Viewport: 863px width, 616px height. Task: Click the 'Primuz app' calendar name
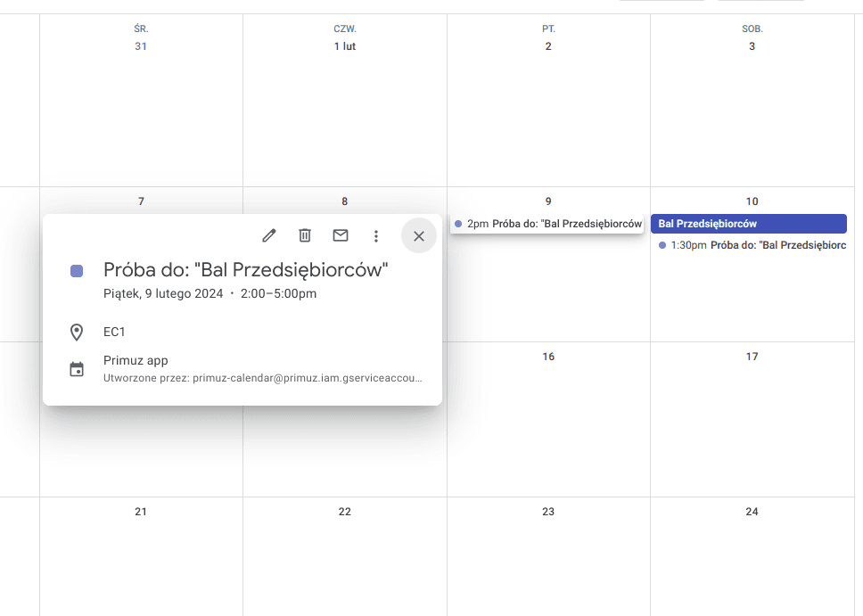136,360
